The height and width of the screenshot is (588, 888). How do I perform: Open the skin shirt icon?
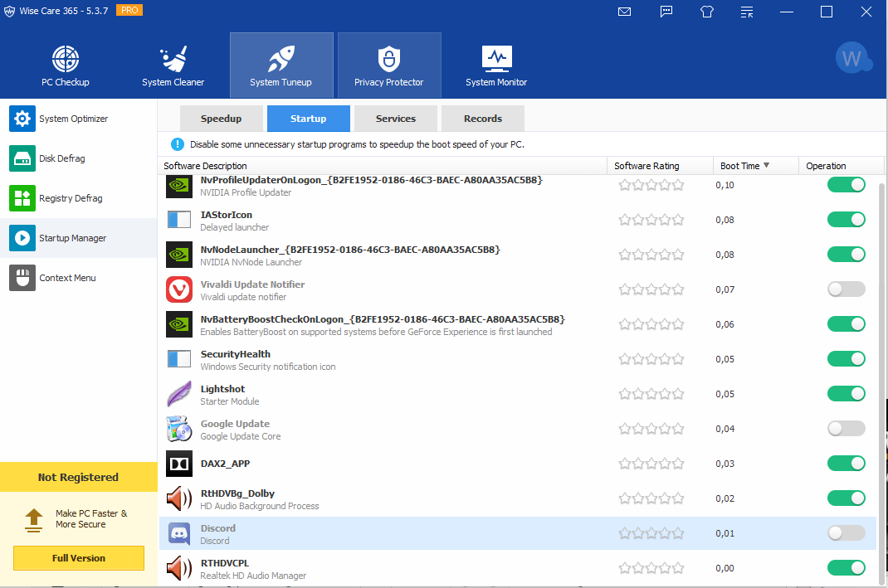[707, 12]
